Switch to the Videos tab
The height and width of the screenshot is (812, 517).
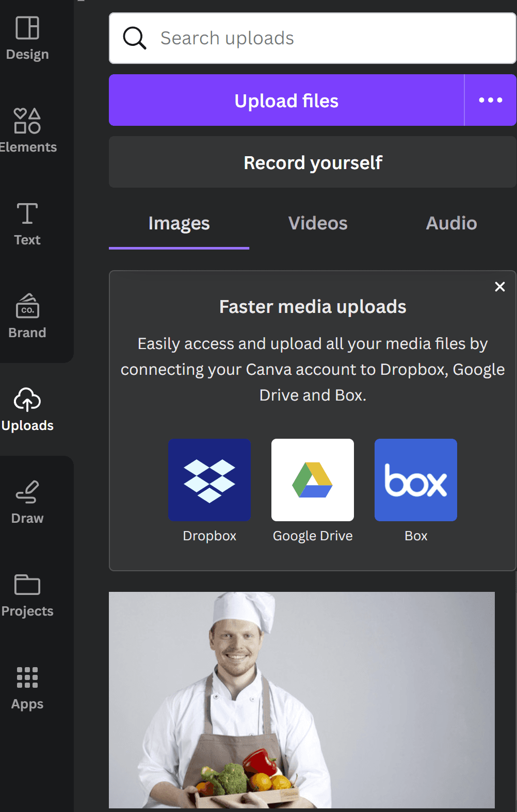(x=318, y=223)
